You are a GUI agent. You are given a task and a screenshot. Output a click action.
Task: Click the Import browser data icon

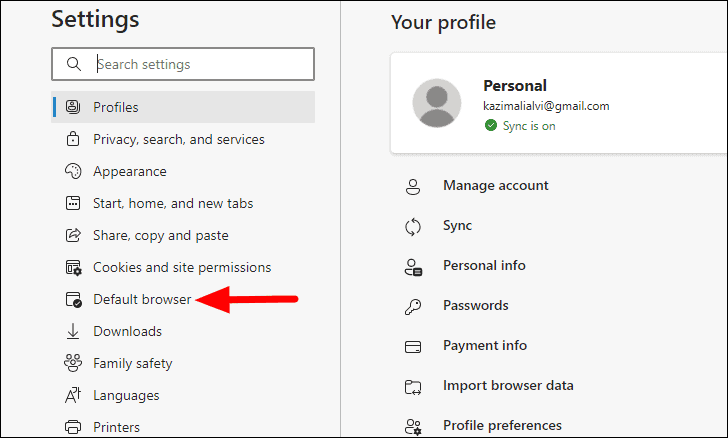[x=413, y=387]
